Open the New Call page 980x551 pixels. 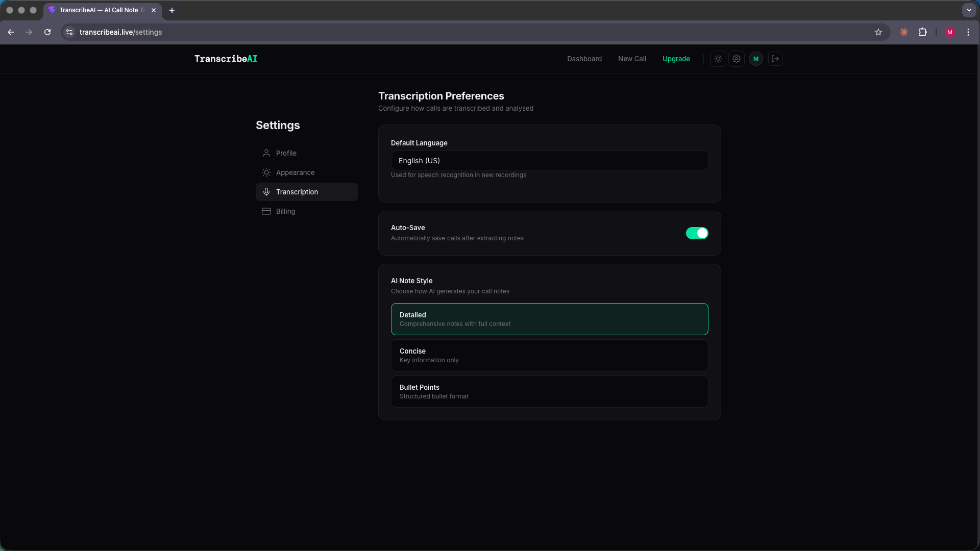click(632, 59)
